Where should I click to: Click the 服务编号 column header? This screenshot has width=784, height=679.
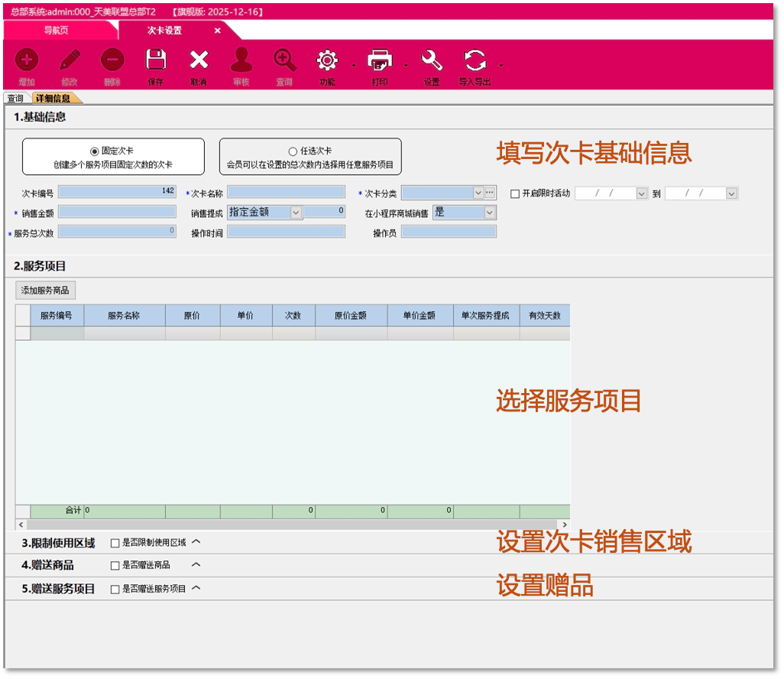click(57, 316)
